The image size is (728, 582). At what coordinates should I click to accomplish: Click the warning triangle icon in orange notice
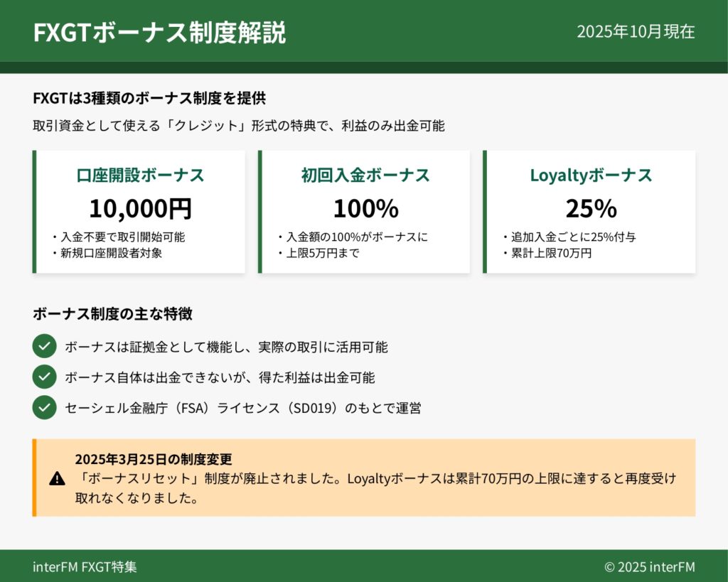(x=57, y=478)
